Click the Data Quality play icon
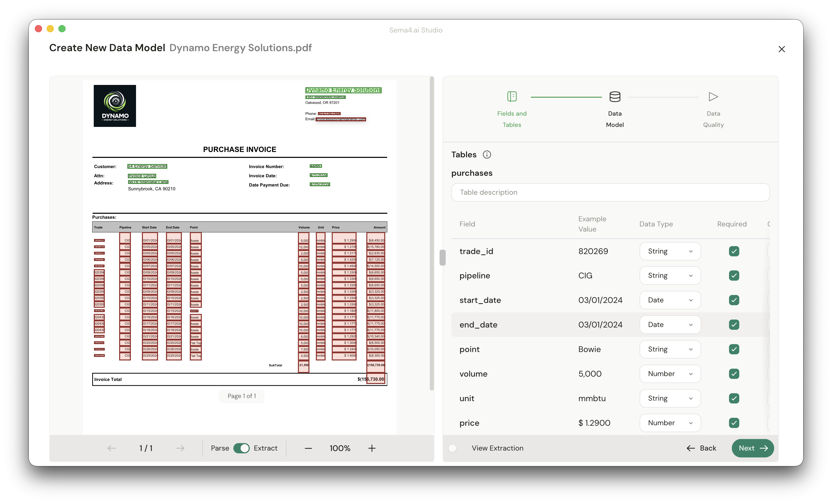832x504 pixels. pos(713,97)
